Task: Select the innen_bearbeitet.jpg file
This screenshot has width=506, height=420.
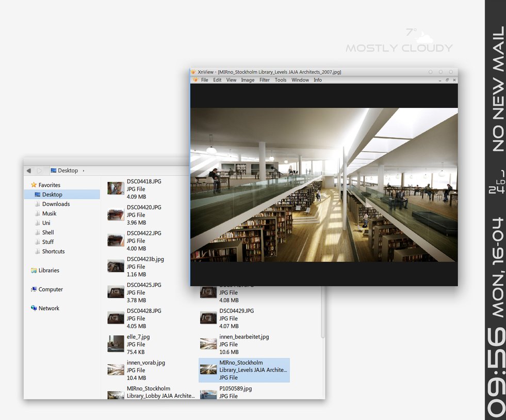Action: pyautogui.click(x=244, y=344)
